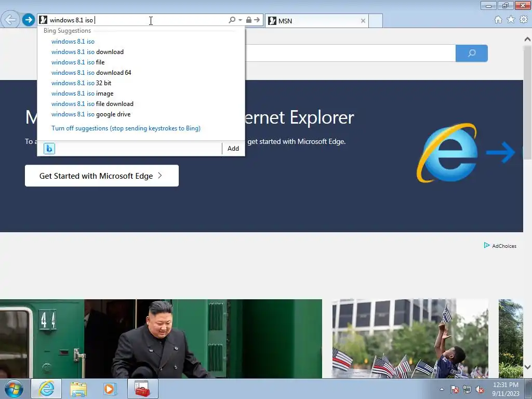Click the 'Bing Suggestions' header text
532x399 pixels.
coord(67,31)
